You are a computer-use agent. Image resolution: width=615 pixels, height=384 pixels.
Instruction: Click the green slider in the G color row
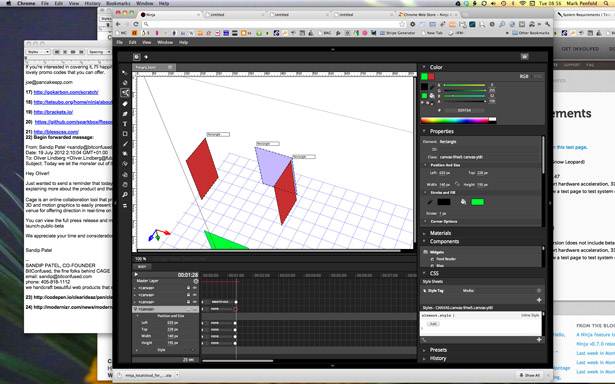[464, 90]
